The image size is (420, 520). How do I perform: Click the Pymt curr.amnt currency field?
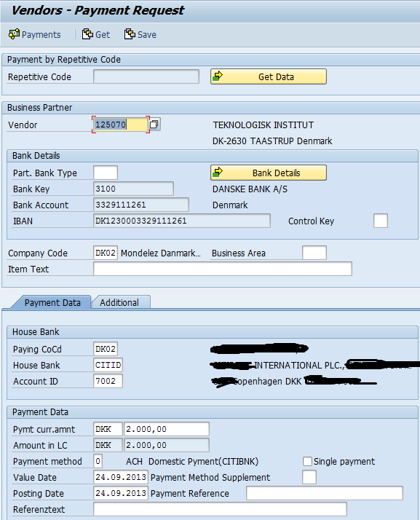click(x=108, y=429)
